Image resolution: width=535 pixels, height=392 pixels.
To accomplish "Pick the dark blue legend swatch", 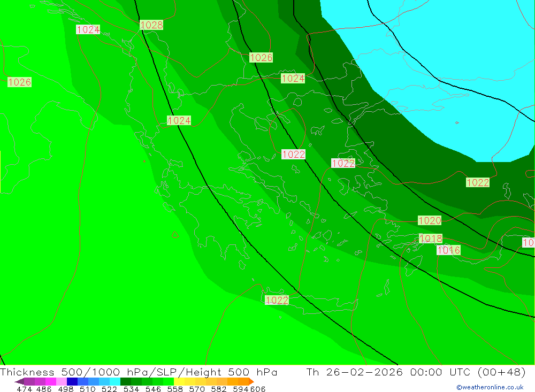I will point(72,381).
